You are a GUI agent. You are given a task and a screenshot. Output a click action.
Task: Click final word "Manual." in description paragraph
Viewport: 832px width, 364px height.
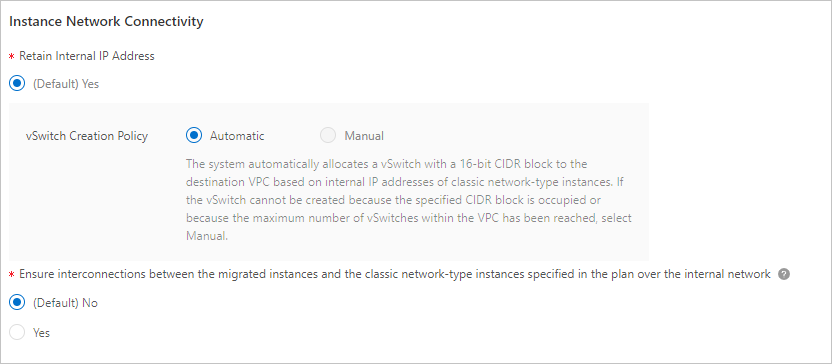(x=207, y=237)
